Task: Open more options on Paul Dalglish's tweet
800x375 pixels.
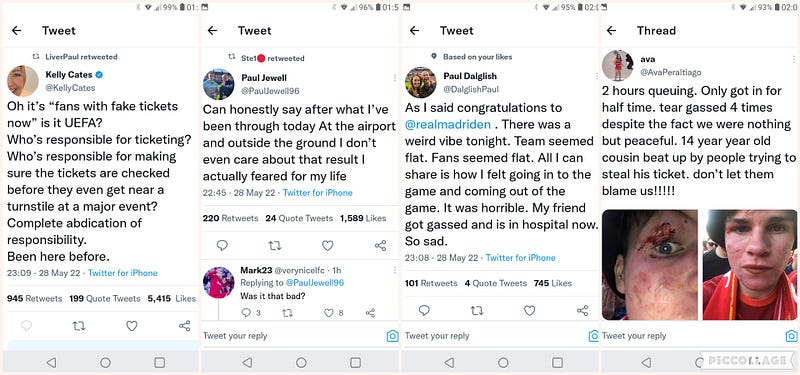Action: [597, 76]
